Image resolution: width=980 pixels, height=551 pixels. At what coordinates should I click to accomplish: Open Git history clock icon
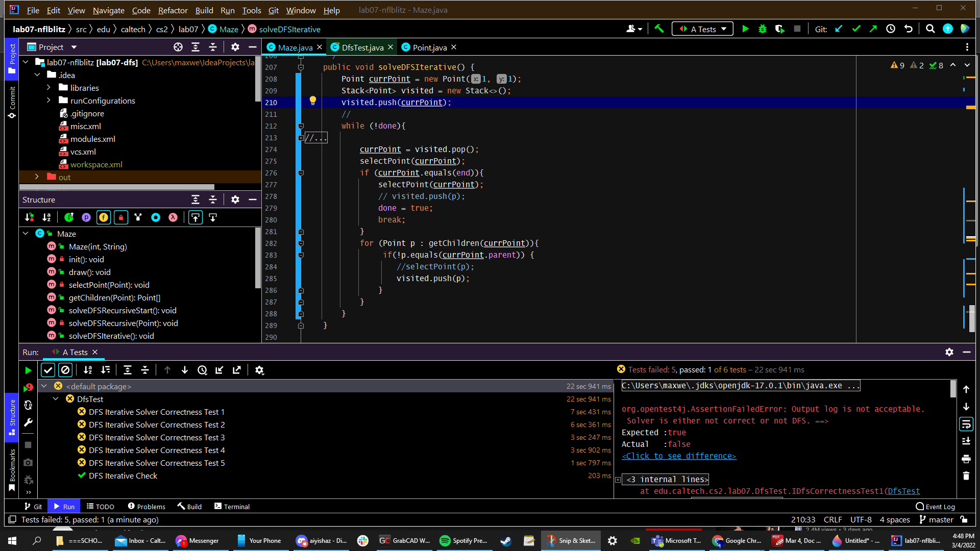pos(891,29)
